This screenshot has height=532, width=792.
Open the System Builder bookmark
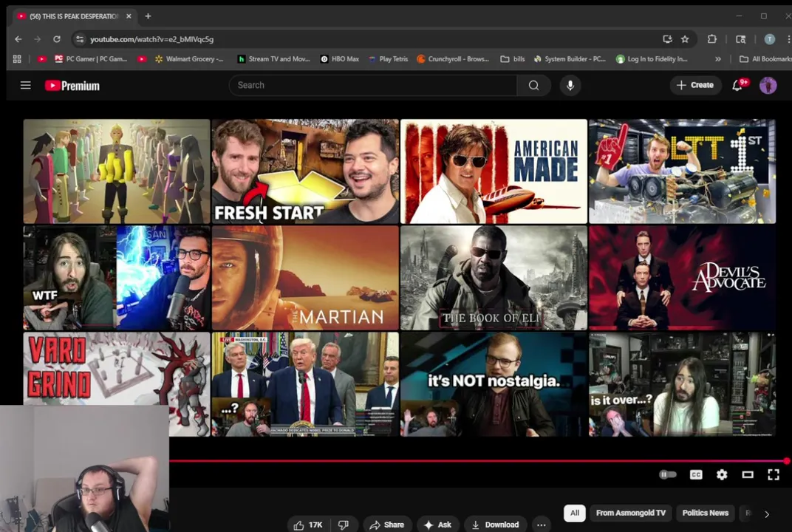[x=570, y=59]
